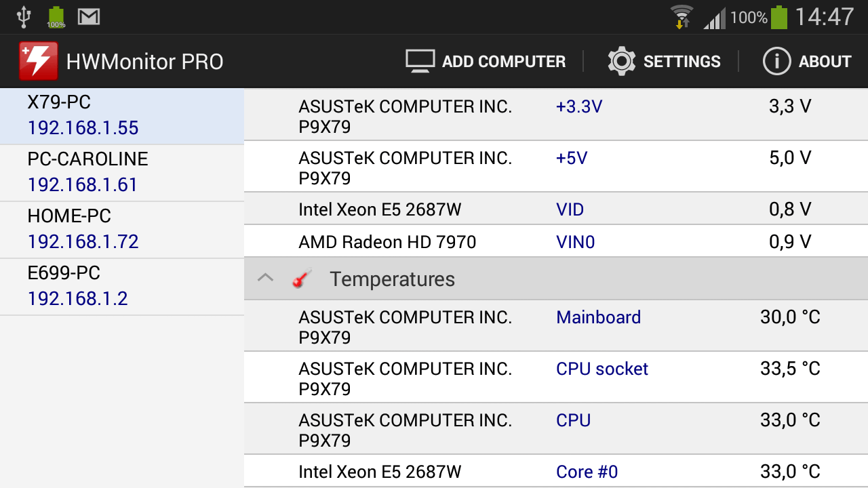Select PC-CAROLINE in the computer list
The height and width of the screenshot is (488, 868).
click(122, 172)
